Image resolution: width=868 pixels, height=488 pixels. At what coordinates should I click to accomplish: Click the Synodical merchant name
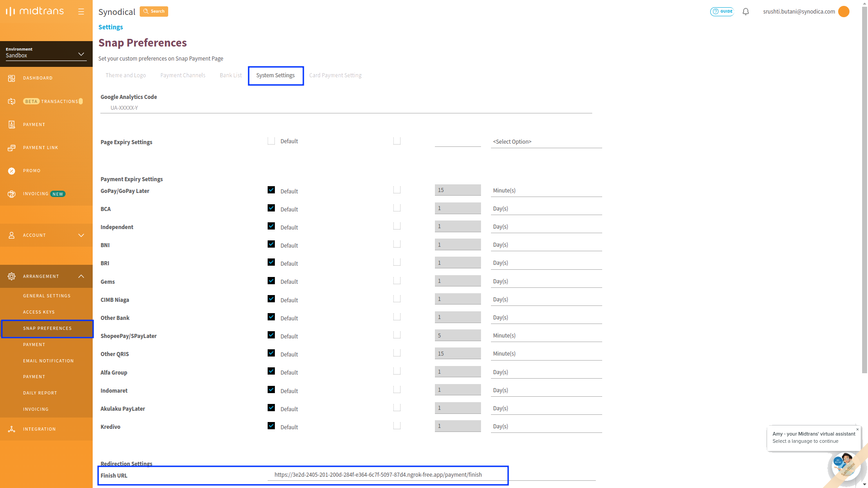(117, 12)
